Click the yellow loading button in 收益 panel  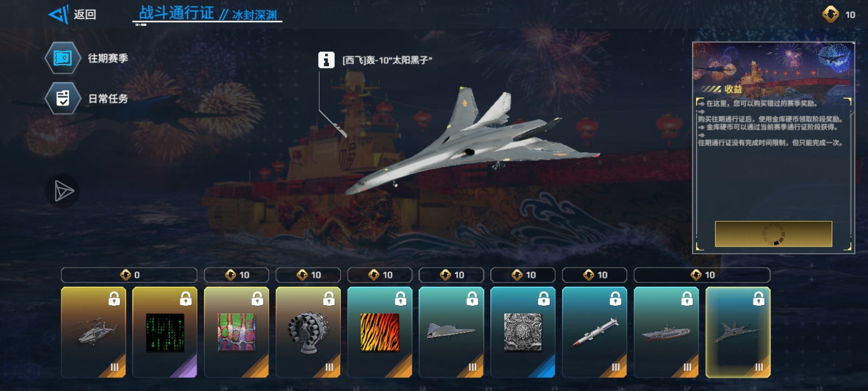point(774,234)
